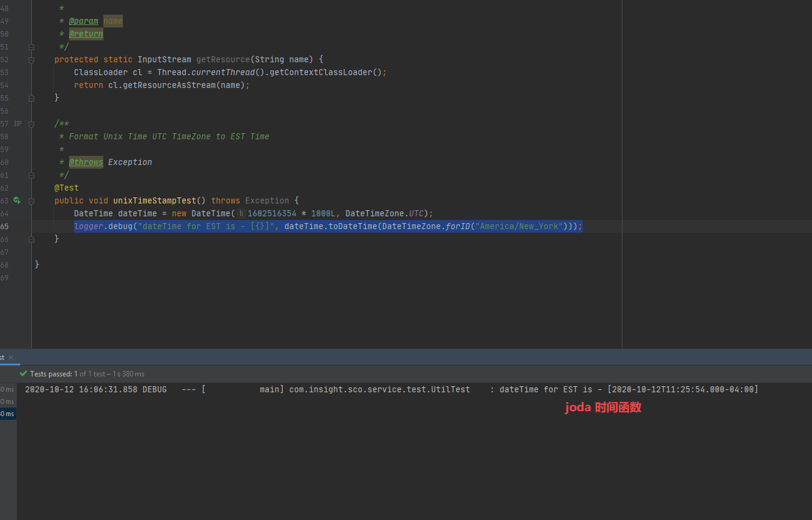Click 'getResourceAsStream' call on line 54
Image resolution: width=812 pixels, height=520 pixels.
(x=169, y=85)
